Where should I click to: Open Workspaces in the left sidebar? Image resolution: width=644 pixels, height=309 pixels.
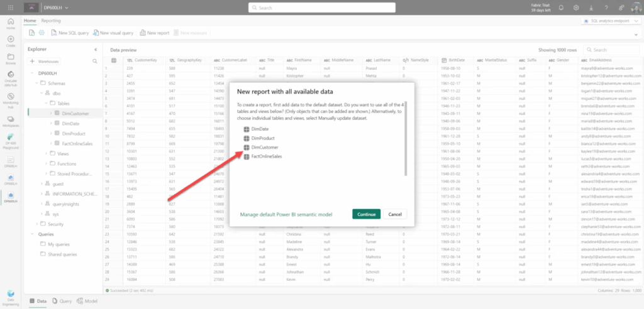click(x=11, y=121)
